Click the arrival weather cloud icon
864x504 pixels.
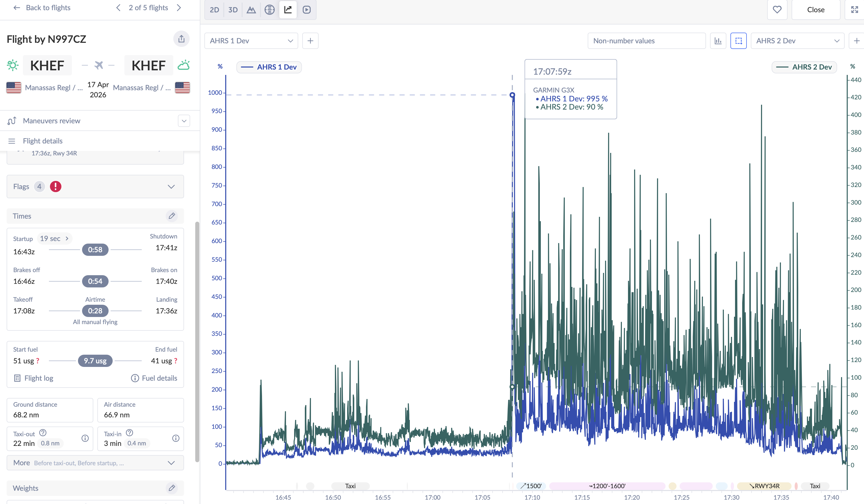tap(184, 65)
